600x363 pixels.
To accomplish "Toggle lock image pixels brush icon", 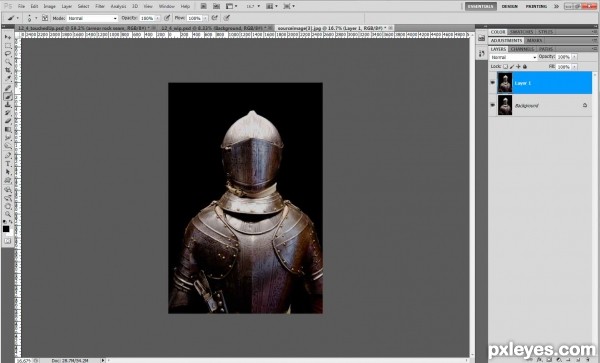I will pos(512,67).
